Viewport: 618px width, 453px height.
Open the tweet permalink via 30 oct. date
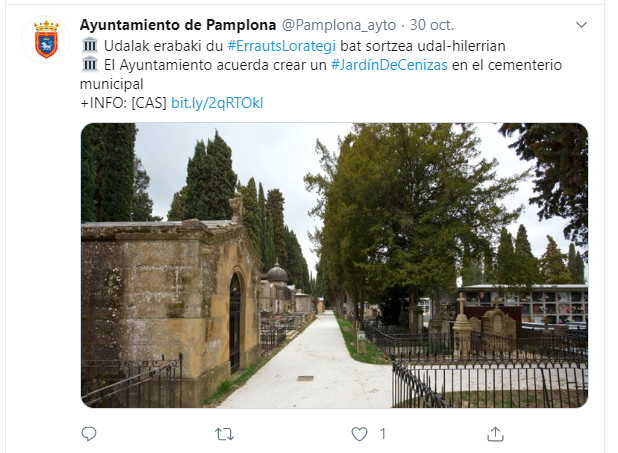click(x=432, y=25)
